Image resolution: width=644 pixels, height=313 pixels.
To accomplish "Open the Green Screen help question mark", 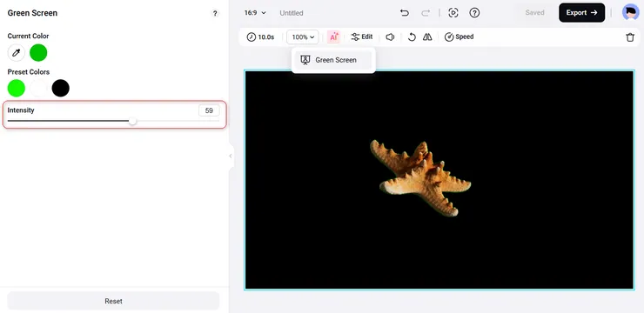I will [215, 13].
